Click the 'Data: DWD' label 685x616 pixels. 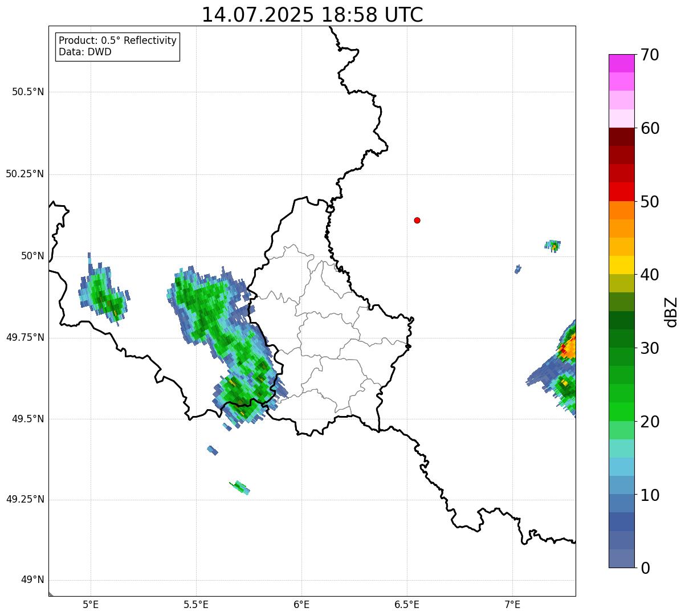coord(85,52)
